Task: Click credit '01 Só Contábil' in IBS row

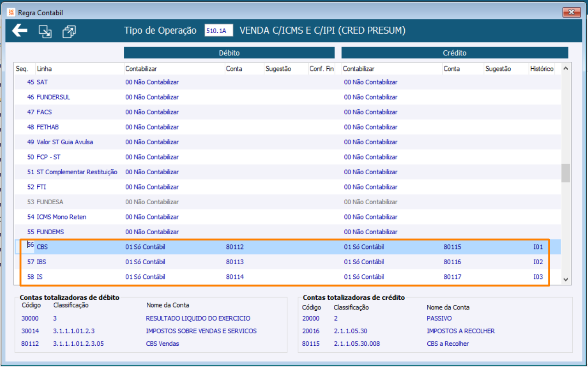Action: coord(364,262)
